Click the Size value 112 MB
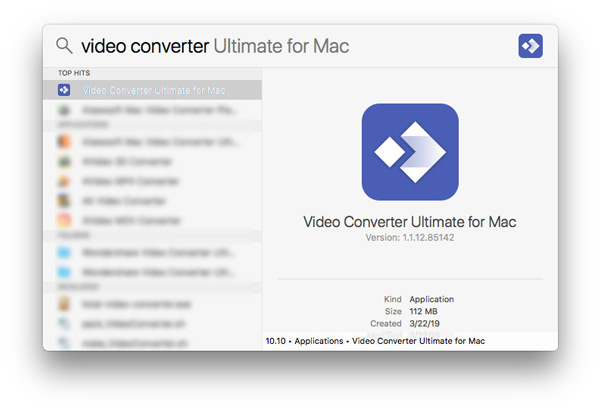Viewport: 600px width, 411px height. [423, 312]
